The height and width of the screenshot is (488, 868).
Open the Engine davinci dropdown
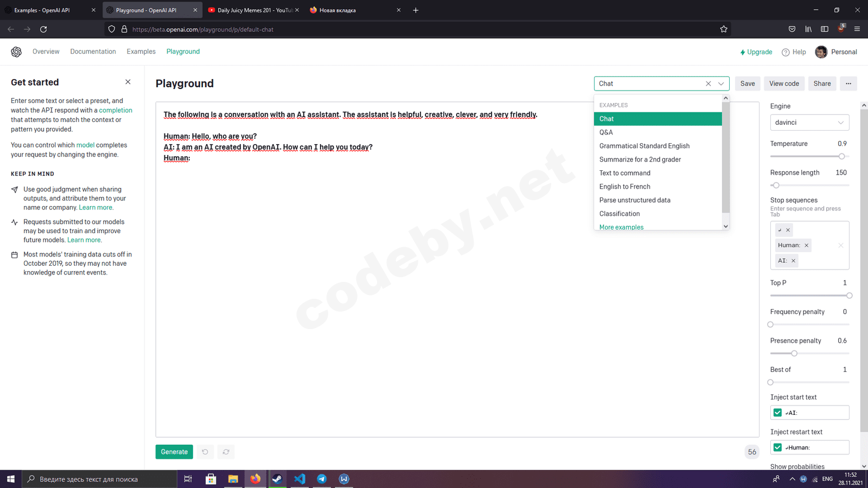(x=809, y=122)
